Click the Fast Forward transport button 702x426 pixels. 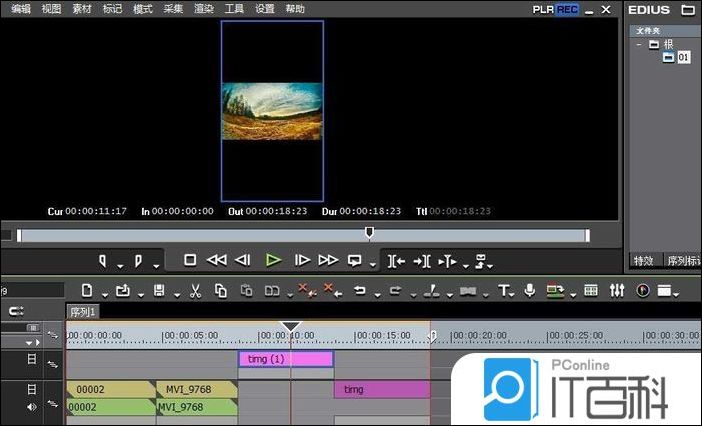point(328,260)
